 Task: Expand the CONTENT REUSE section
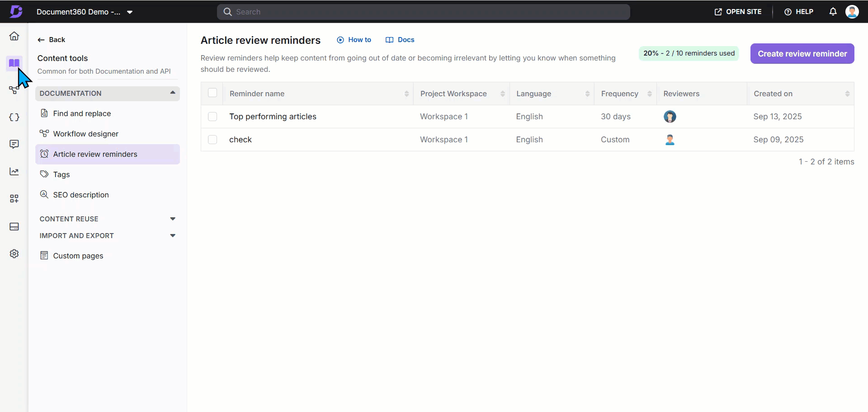[x=172, y=219]
